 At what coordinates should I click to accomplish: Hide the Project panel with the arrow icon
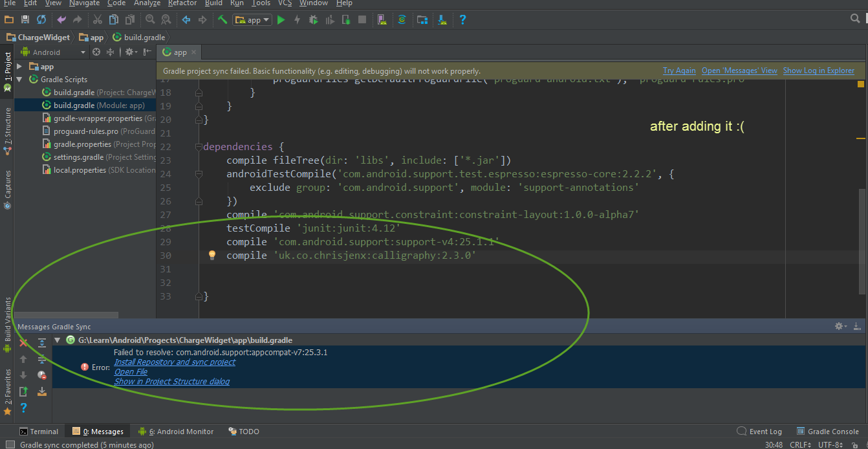[x=147, y=52]
